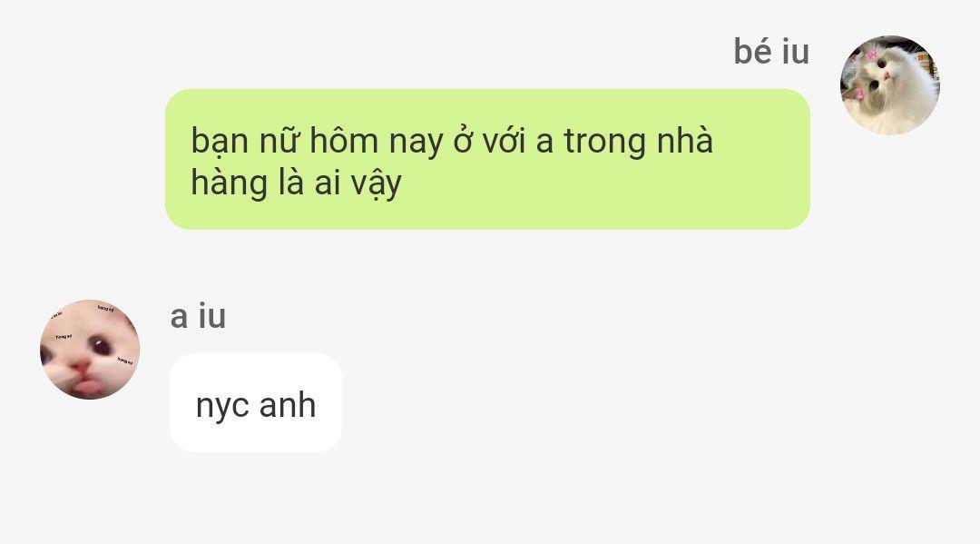This screenshot has width=980, height=544.
Task: Click the words "hôm nay" in green message
Action: pyautogui.click(x=377, y=142)
